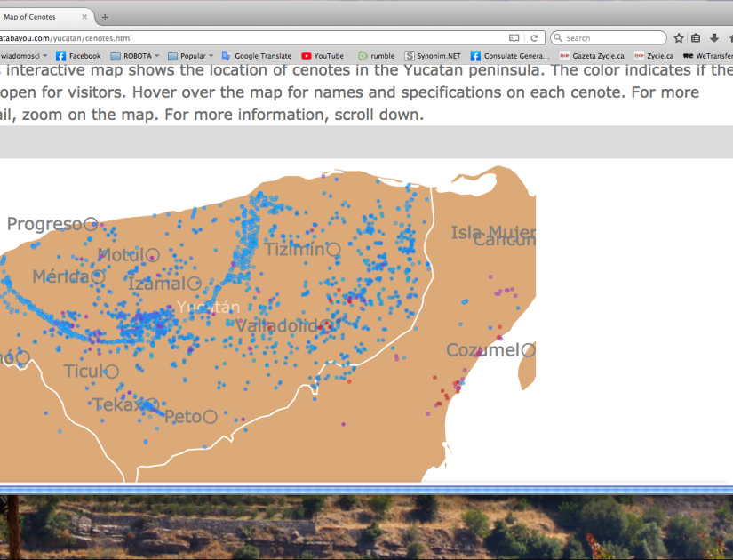
Task: Expand the wiadomosci bookmarks folder
Action: 22,56
